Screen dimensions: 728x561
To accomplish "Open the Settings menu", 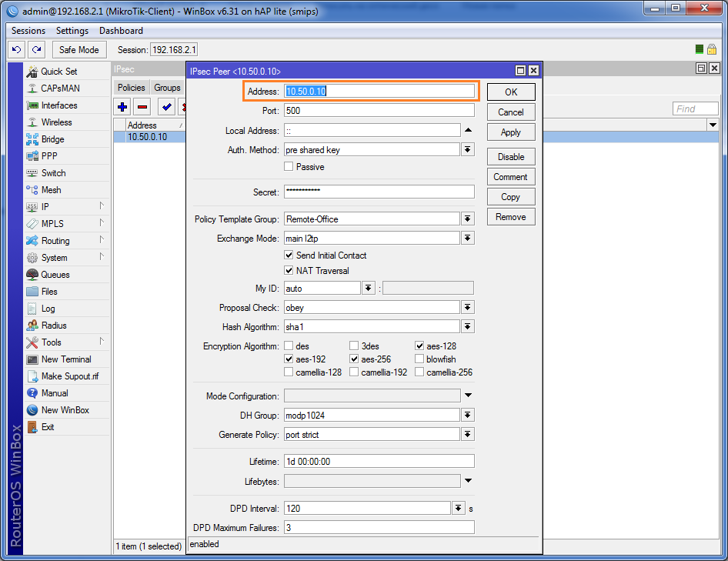I will (x=72, y=31).
